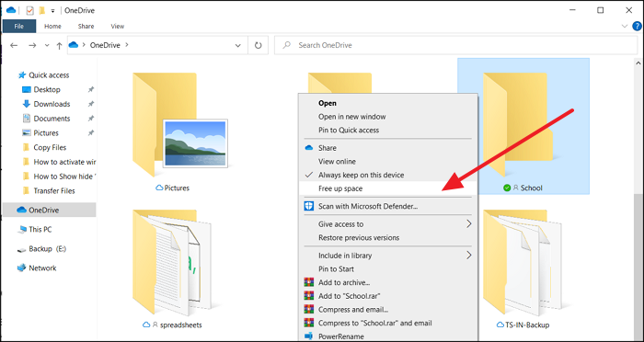Viewport: 644px width, 342px height.
Task: Click the spreadsheets folder name label
Action: pyautogui.click(x=181, y=325)
